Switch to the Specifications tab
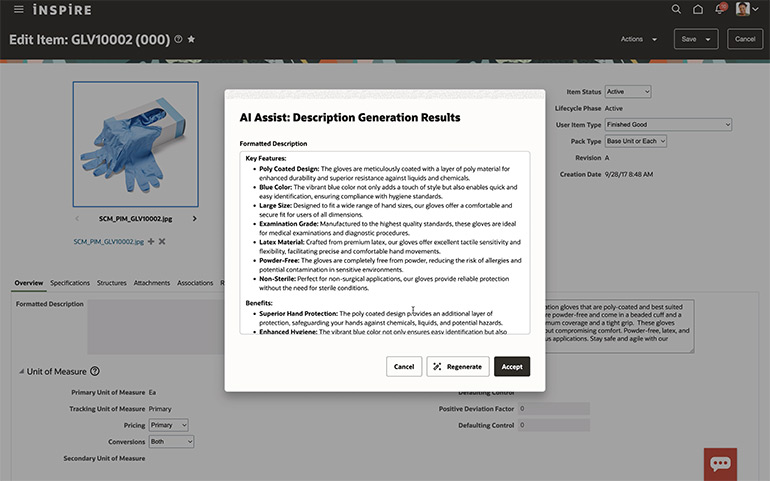 pos(70,283)
